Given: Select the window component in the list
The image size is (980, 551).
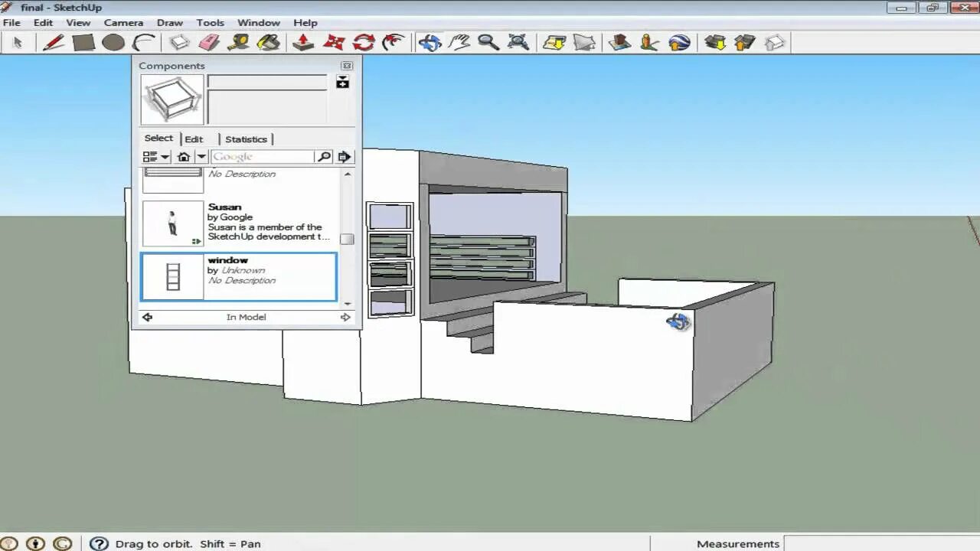Looking at the screenshot, I should coord(239,276).
